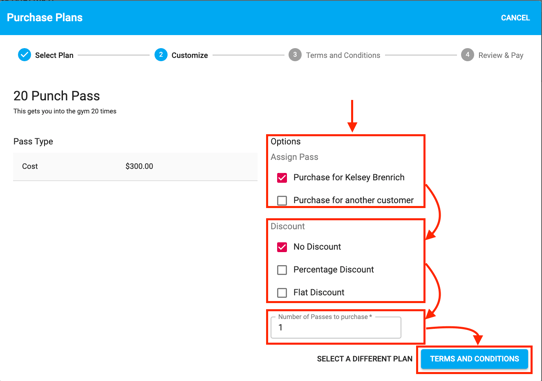Click the Discount section label

pos(288,226)
